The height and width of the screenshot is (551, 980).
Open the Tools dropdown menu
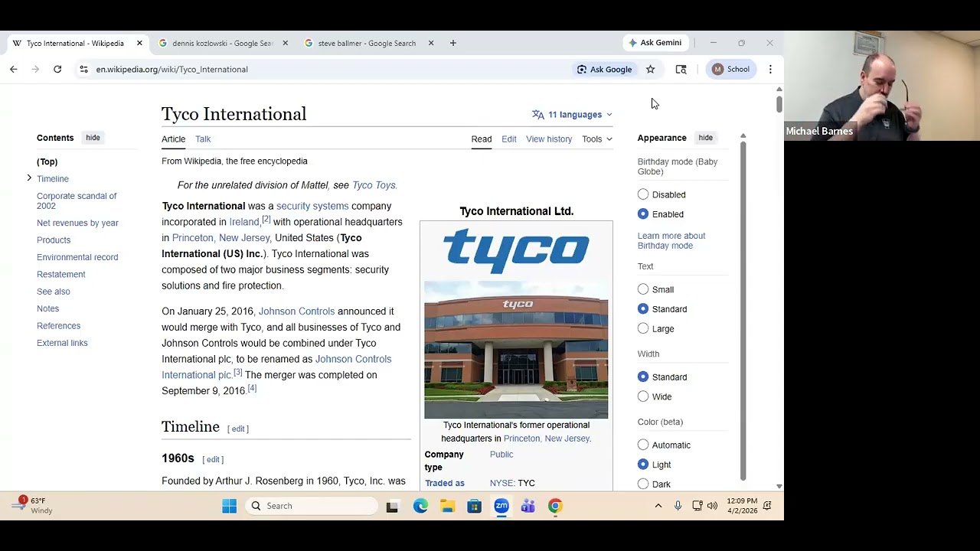[x=597, y=139]
